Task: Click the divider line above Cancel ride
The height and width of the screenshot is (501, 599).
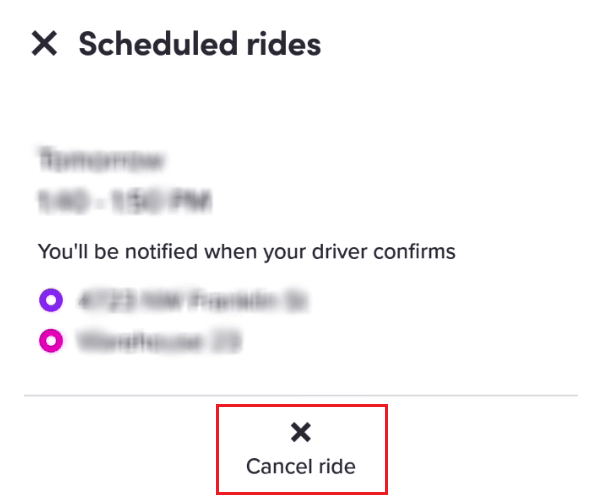Action: pos(301,396)
